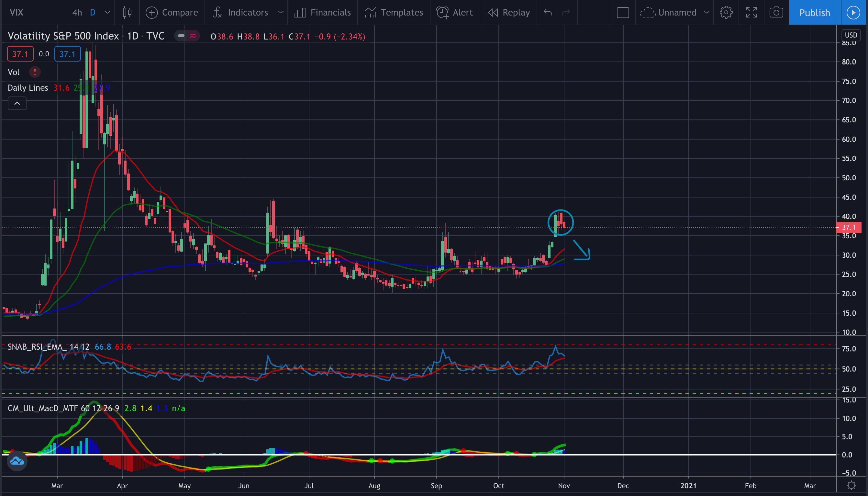Collapse the indicator legend chevron
868x496 pixels.
pos(17,103)
